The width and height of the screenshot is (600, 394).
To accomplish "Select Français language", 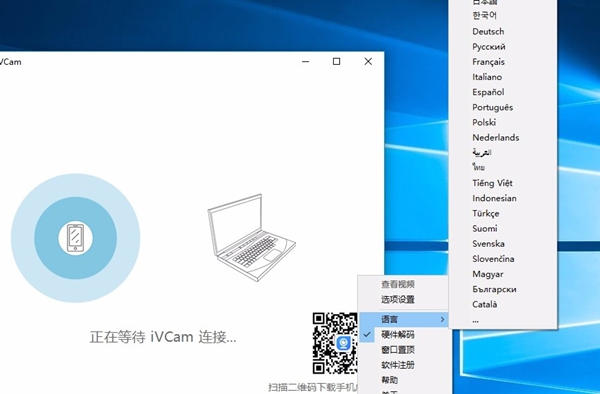I will click(503, 62).
